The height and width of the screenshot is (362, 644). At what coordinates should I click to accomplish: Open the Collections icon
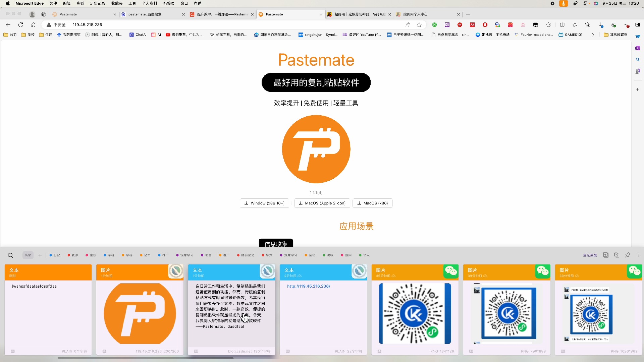coord(588,24)
